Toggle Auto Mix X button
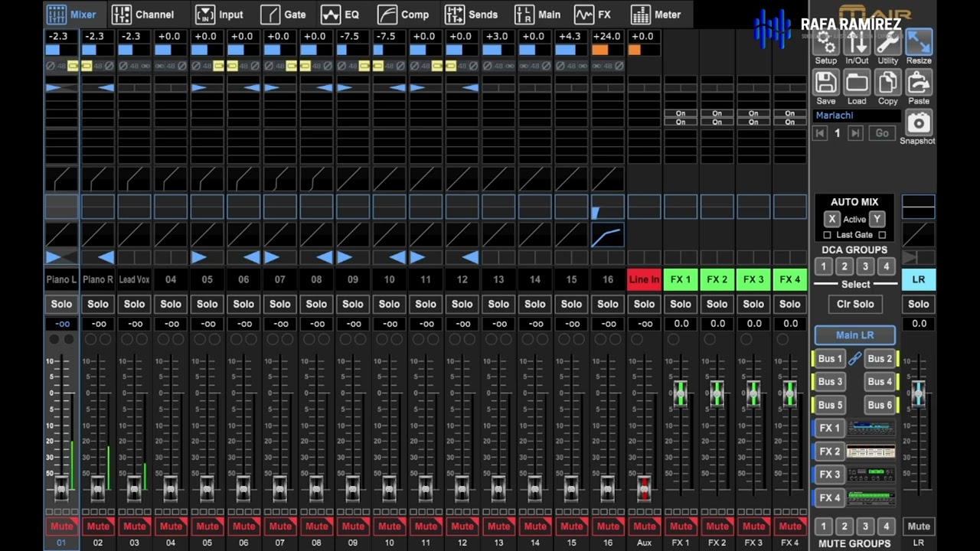 click(832, 219)
